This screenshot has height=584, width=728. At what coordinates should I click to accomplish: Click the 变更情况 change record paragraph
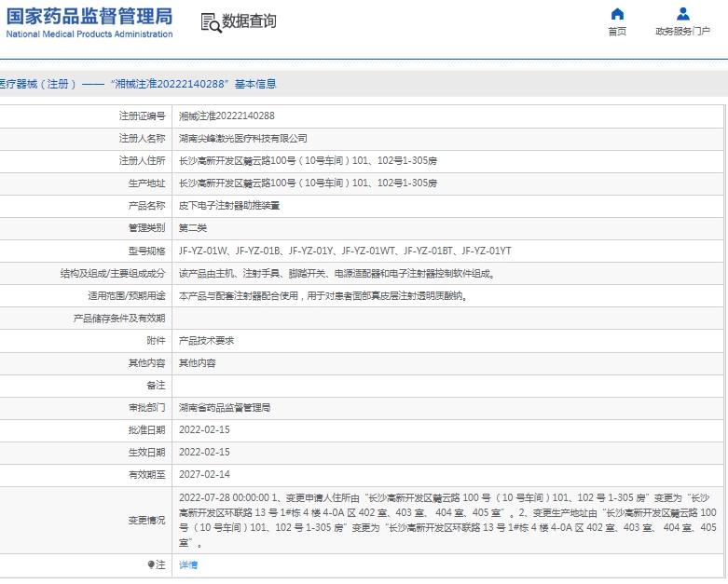[448, 520]
